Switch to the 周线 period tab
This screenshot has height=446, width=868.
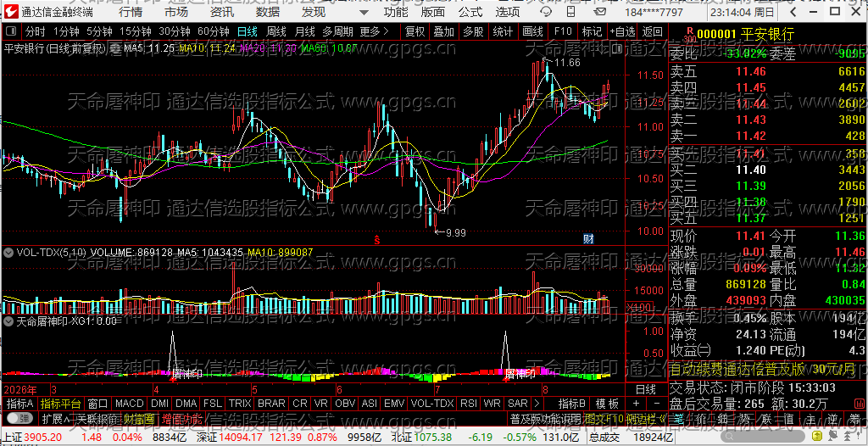[x=275, y=31]
